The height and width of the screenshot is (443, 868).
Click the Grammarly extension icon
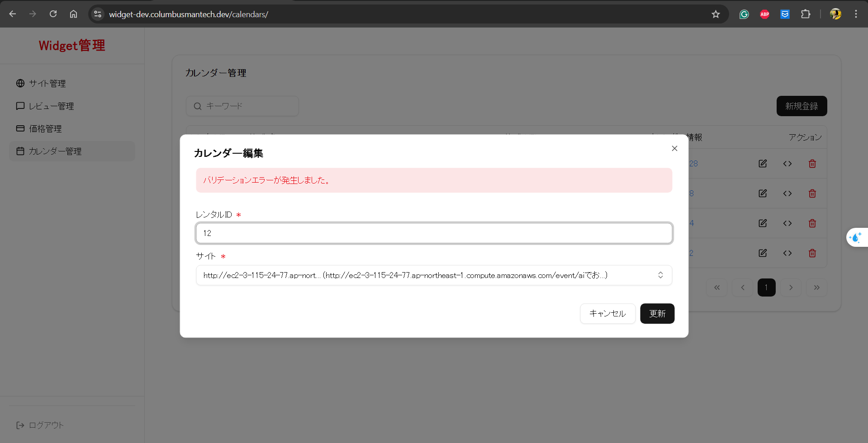744,14
